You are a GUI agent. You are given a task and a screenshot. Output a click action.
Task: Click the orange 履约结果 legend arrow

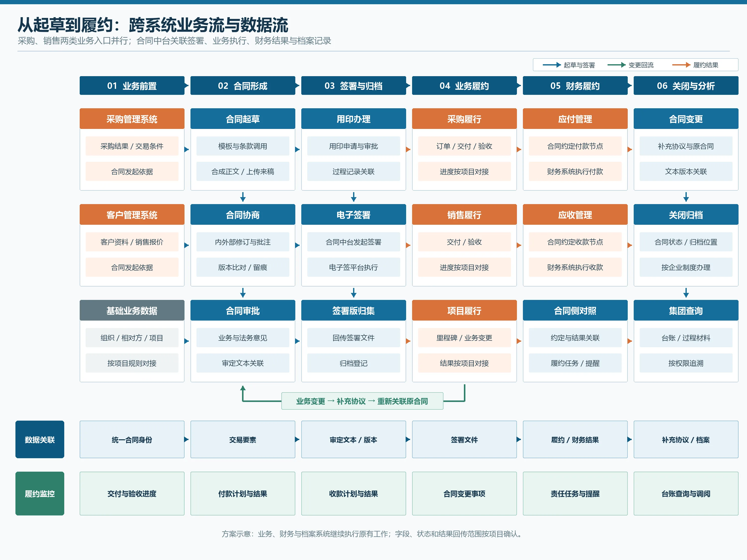coord(681,65)
